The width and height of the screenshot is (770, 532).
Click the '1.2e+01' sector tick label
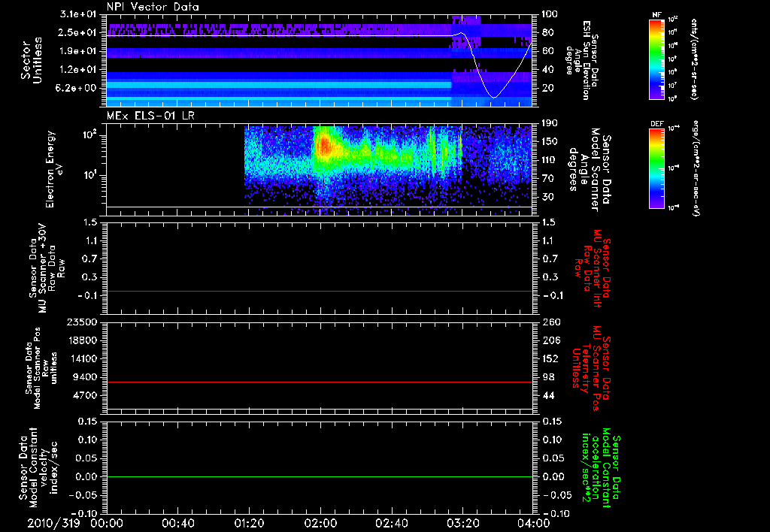click(x=77, y=70)
